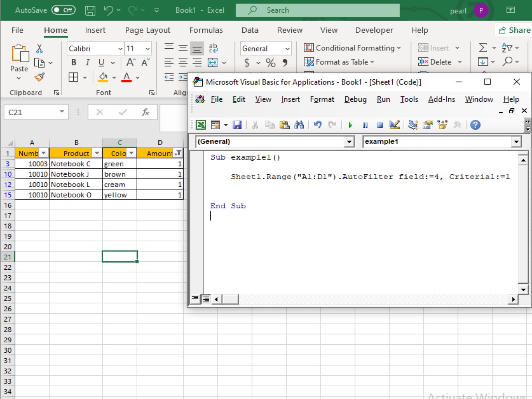Click the Break icon to pause execution
Screen dimensions: 532x399
[x=365, y=125]
